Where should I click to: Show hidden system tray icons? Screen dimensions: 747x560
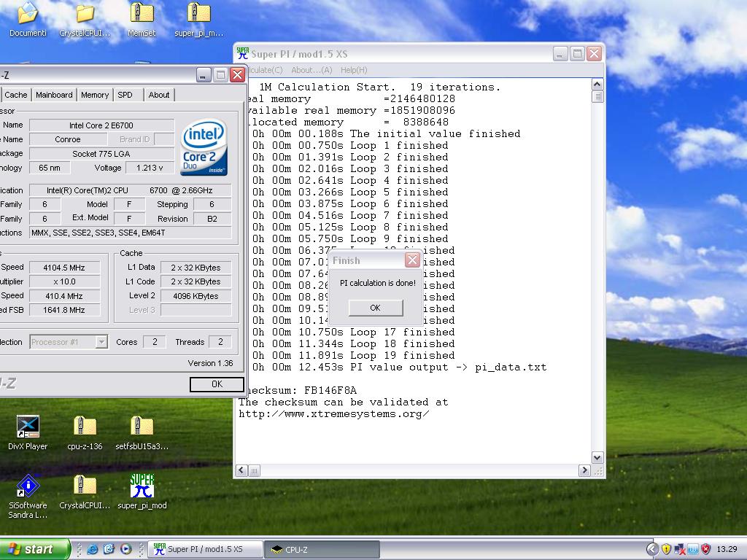click(x=652, y=549)
